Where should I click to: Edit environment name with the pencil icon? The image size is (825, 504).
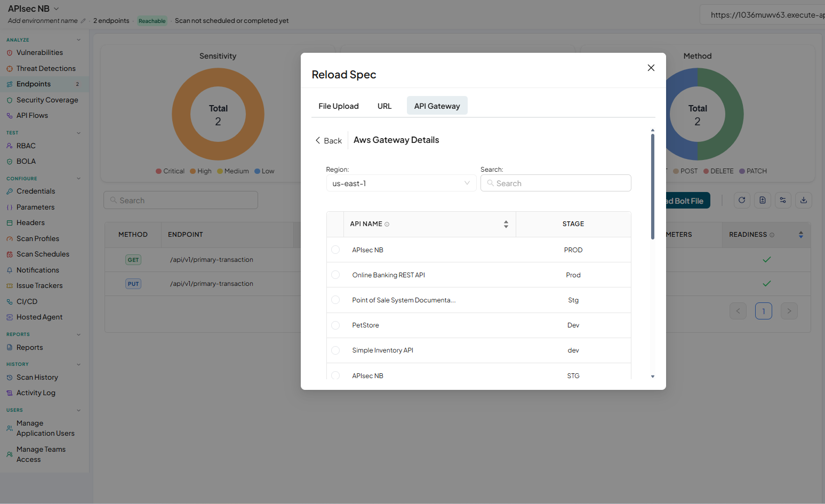pos(83,21)
